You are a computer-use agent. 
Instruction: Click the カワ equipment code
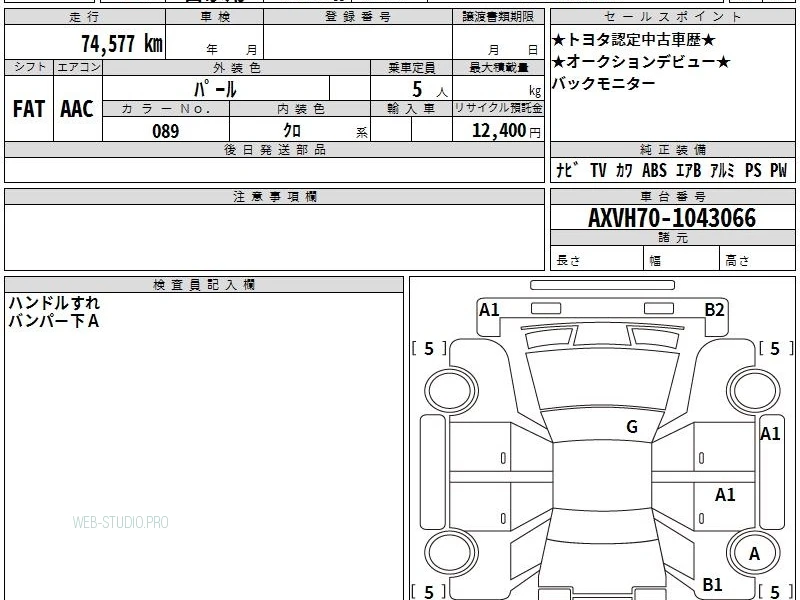click(624, 170)
